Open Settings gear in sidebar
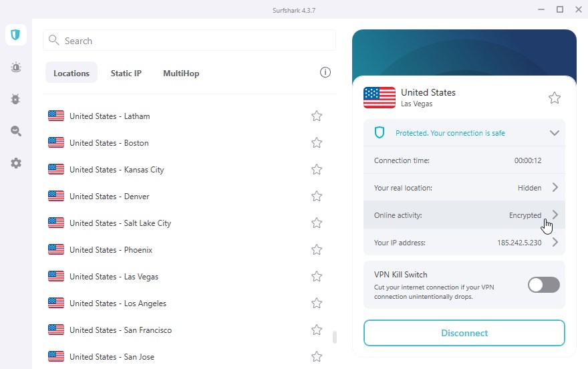The width and height of the screenshot is (588, 369). (x=16, y=163)
